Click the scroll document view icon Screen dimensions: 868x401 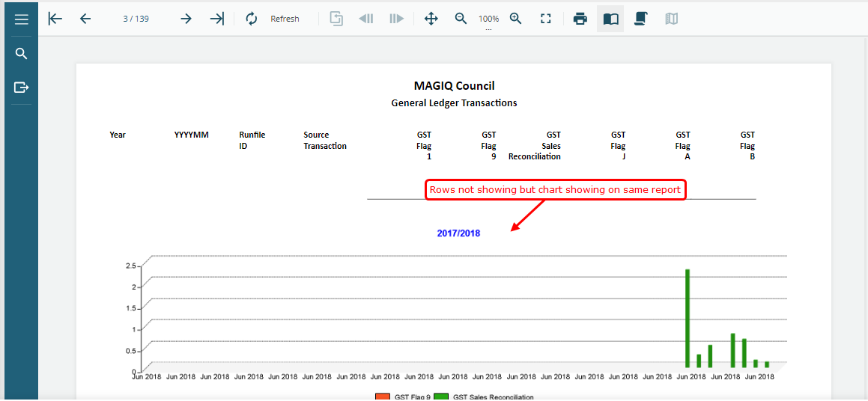tap(640, 19)
